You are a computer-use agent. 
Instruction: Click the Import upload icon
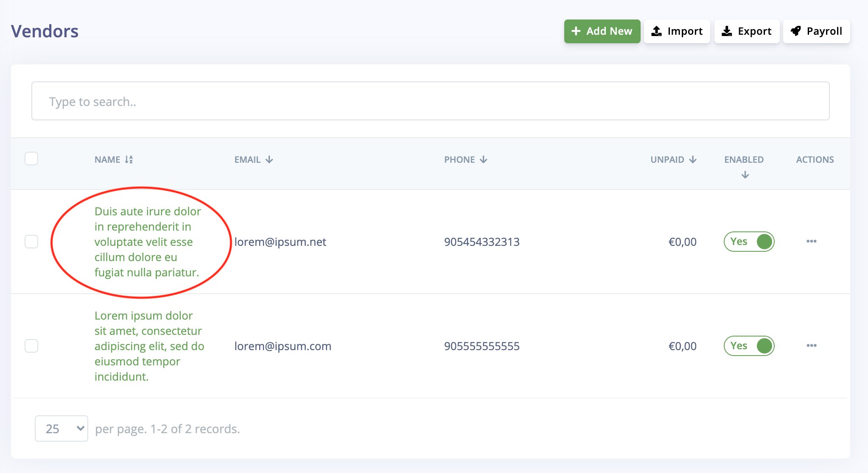coord(656,31)
